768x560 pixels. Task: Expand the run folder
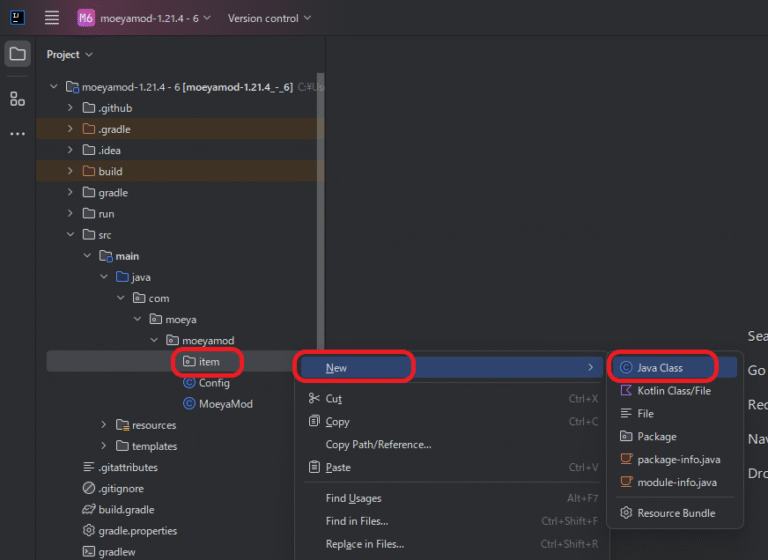pyautogui.click(x=70, y=213)
